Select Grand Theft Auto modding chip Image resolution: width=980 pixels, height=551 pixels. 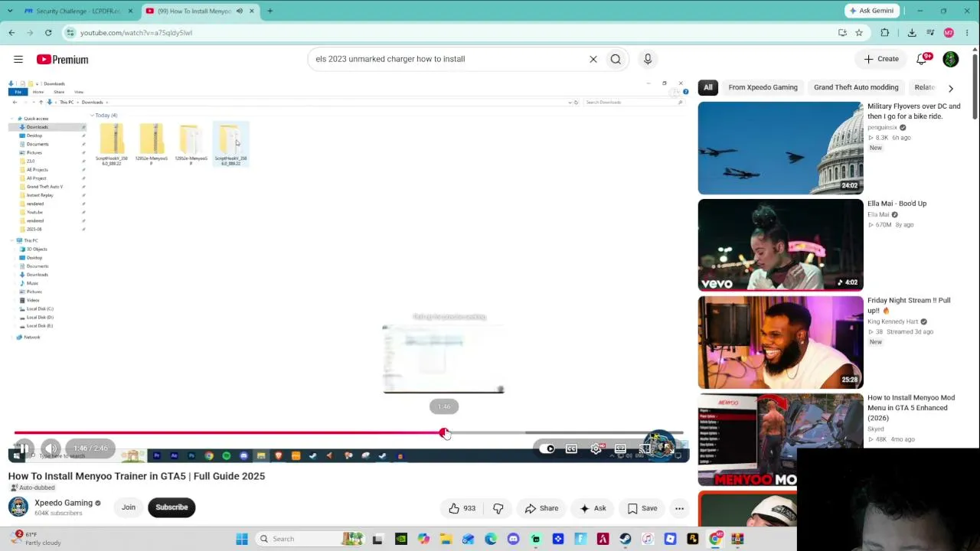click(856, 87)
